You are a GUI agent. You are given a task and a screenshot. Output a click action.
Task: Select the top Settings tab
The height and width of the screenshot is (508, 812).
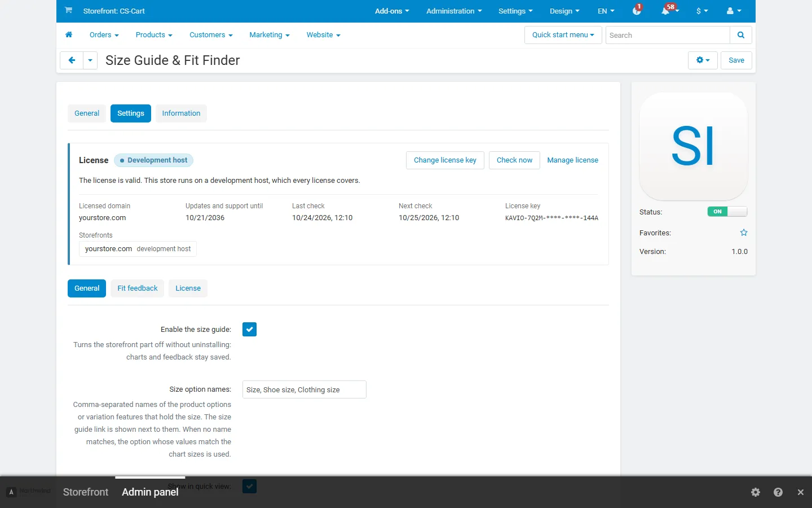pyautogui.click(x=131, y=113)
